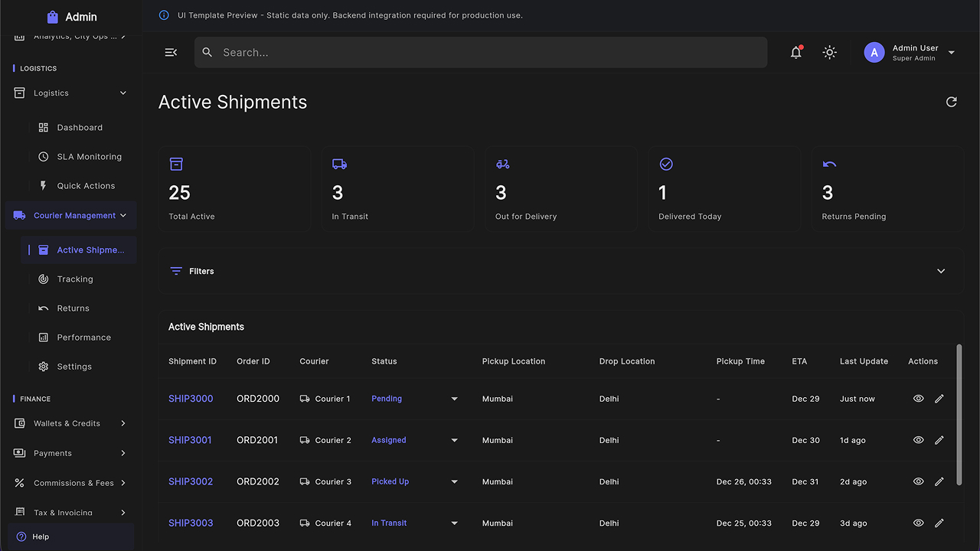980x551 pixels.
Task: Collapse the Logistics sidebar section
Action: pos(70,93)
